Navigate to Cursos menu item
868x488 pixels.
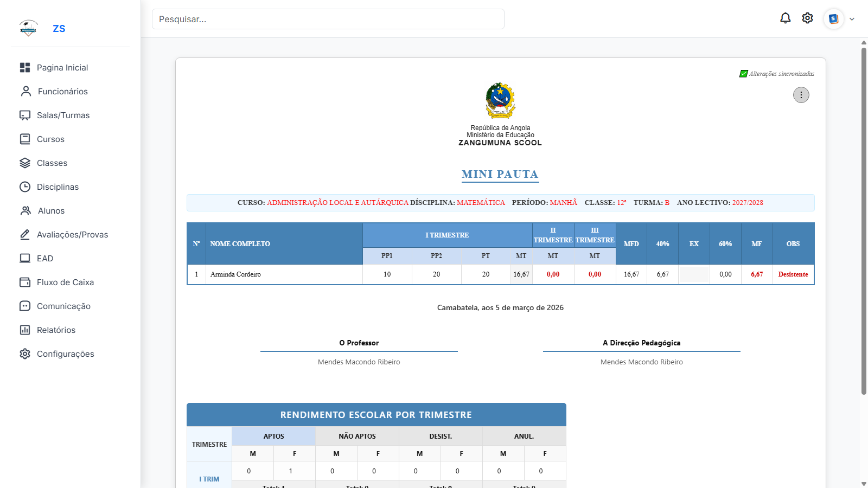pos(50,139)
